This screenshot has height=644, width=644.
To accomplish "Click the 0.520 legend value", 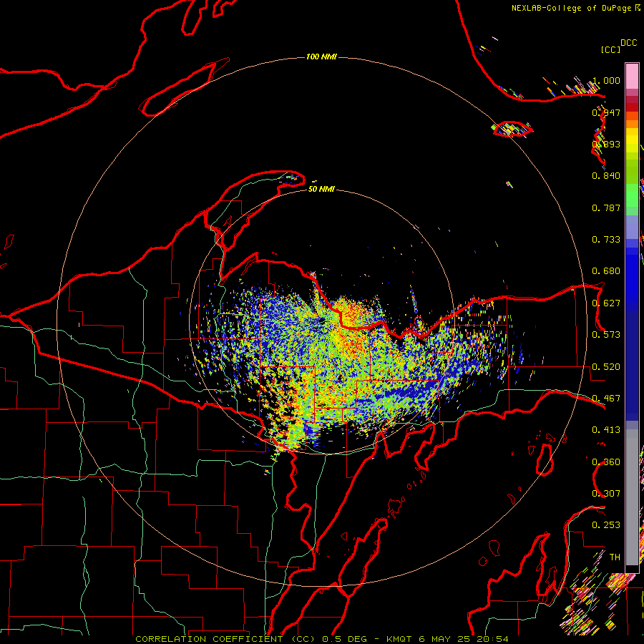I will point(606,367).
